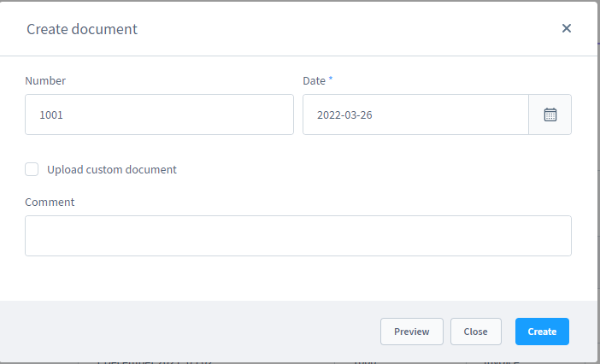Click the required asterisk beside Date
This screenshot has width=600, height=364.
331,79
